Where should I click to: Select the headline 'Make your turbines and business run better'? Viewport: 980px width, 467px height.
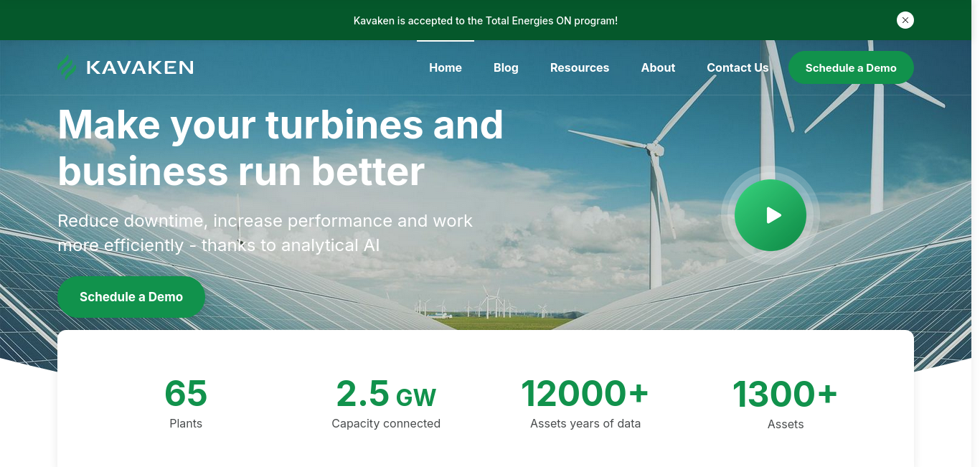281,148
